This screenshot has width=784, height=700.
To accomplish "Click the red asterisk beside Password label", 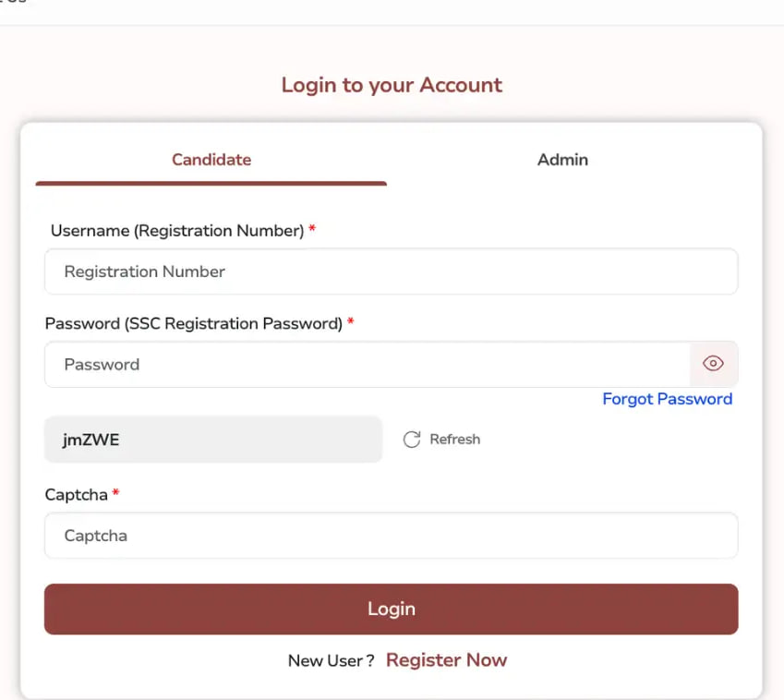I will click(351, 322).
